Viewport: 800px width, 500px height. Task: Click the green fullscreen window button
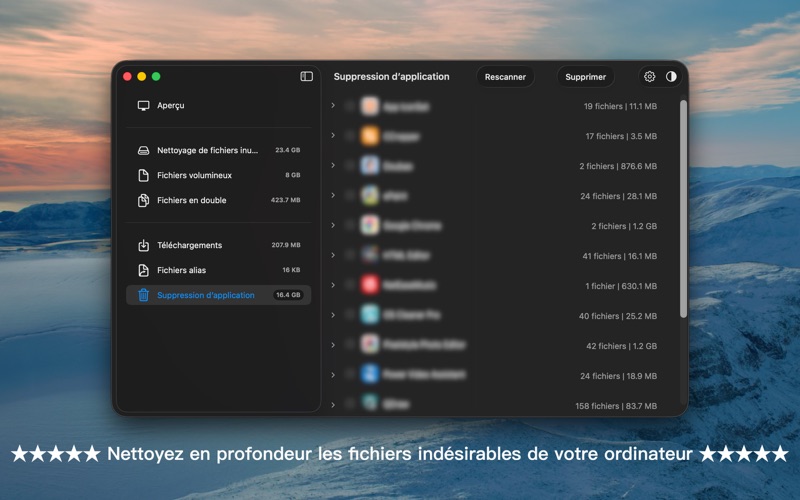pyautogui.click(x=156, y=77)
